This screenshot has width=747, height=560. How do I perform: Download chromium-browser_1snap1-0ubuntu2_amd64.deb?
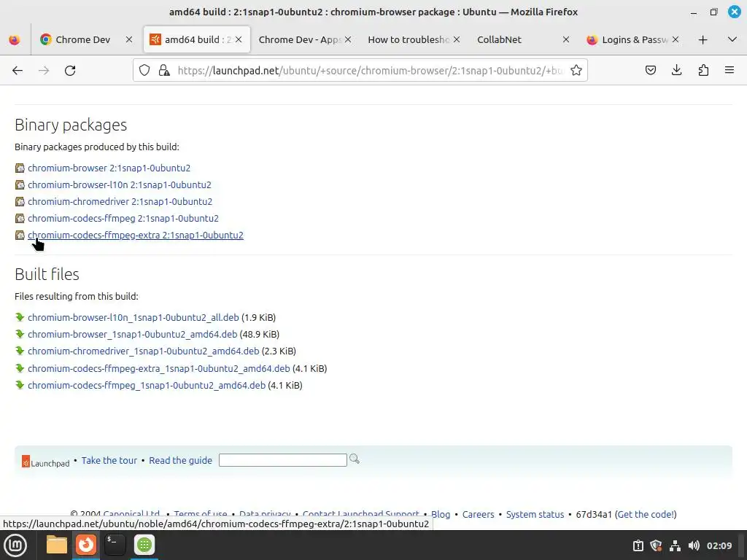coord(133,334)
